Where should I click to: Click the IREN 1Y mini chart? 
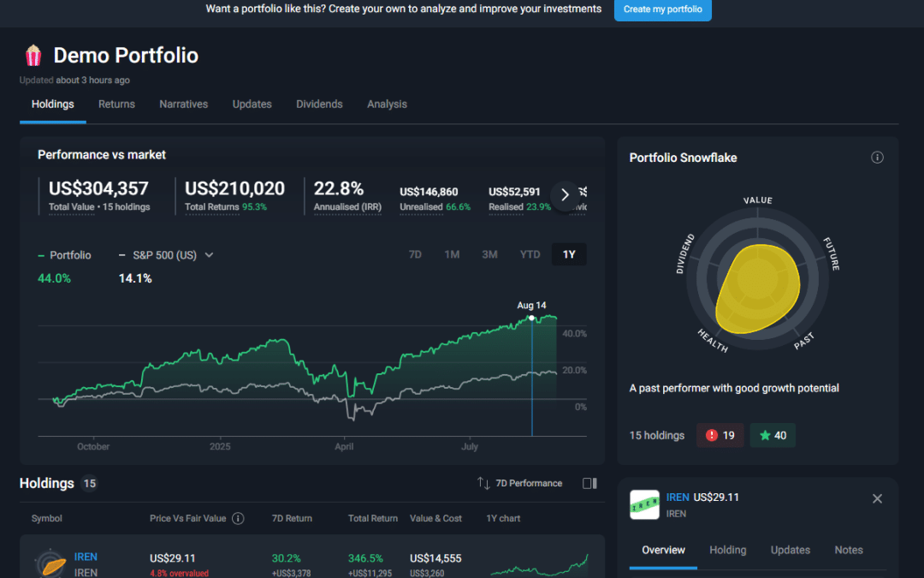tap(539, 565)
